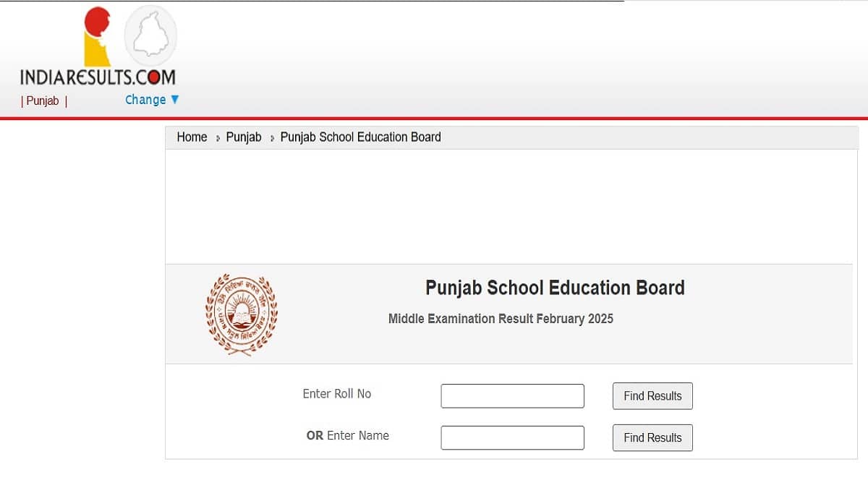Click the Punjab School Education Board emblem
This screenshot has height=488, width=868.
(x=241, y=313)
